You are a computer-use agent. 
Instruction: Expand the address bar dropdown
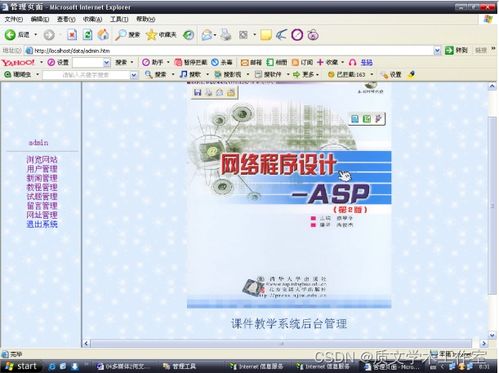(x=437, y=50)
